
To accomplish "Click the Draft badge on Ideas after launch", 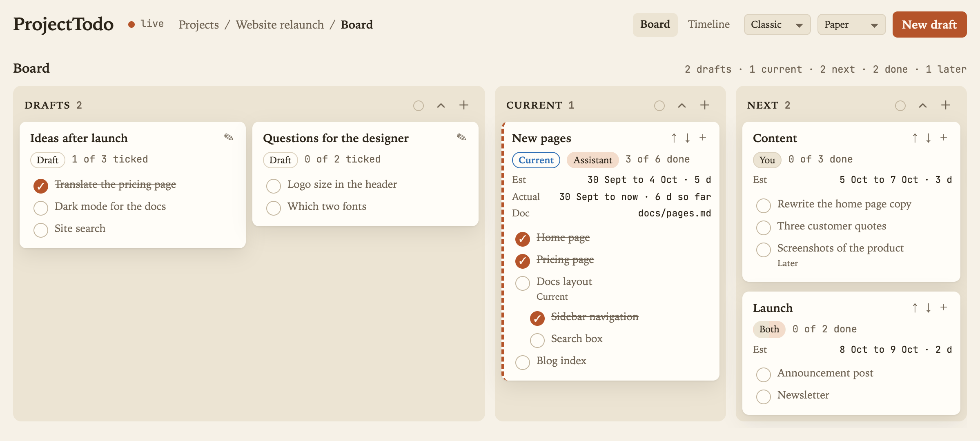I will 48,160.
